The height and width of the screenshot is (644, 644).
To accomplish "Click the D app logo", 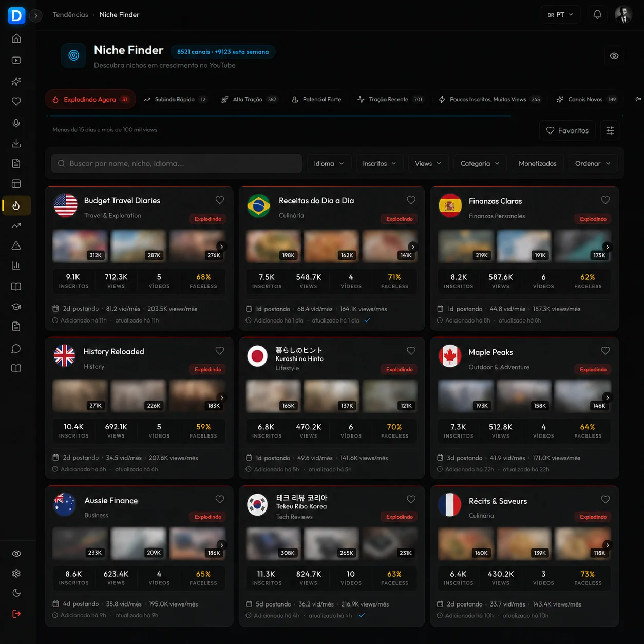I will point(16,15).
